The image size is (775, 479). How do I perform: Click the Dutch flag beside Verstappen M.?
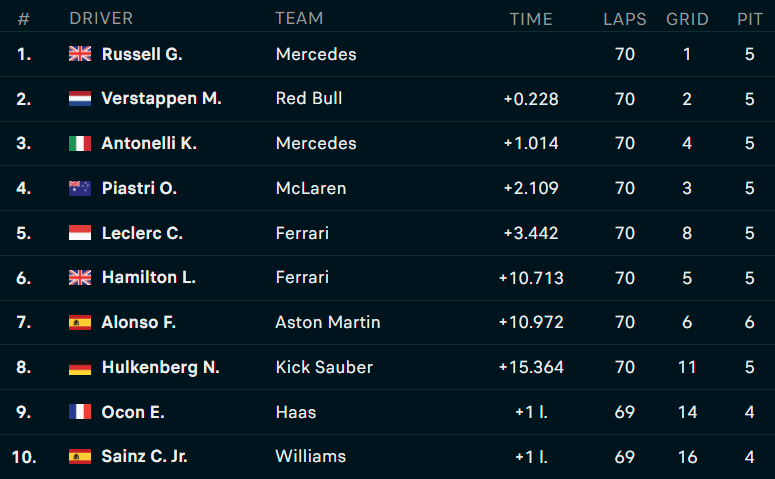tap(80, 99)
